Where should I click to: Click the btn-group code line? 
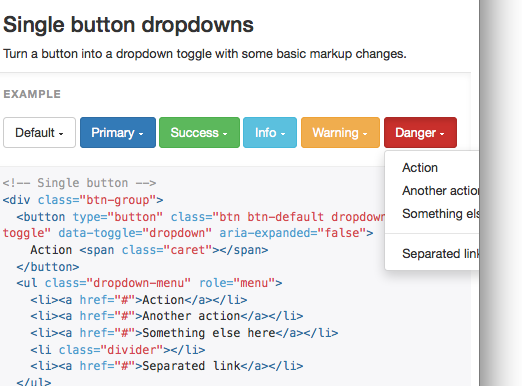(83, 200)
